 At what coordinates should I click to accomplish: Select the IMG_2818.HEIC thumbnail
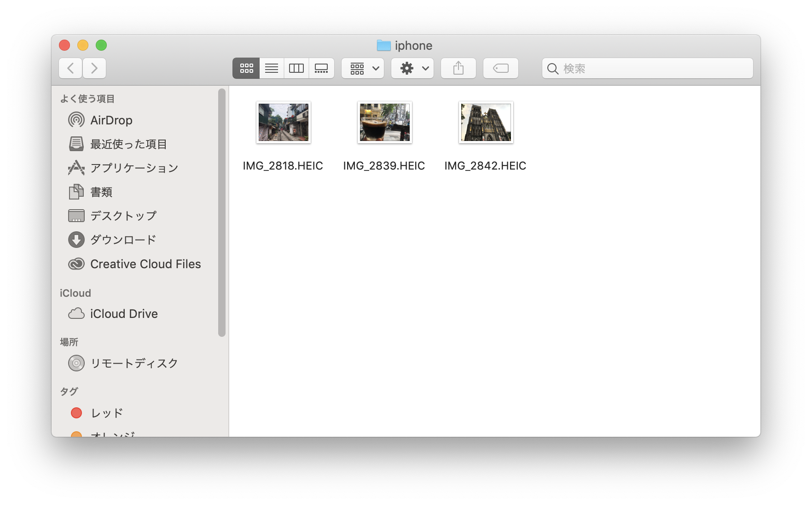(284, 123)
